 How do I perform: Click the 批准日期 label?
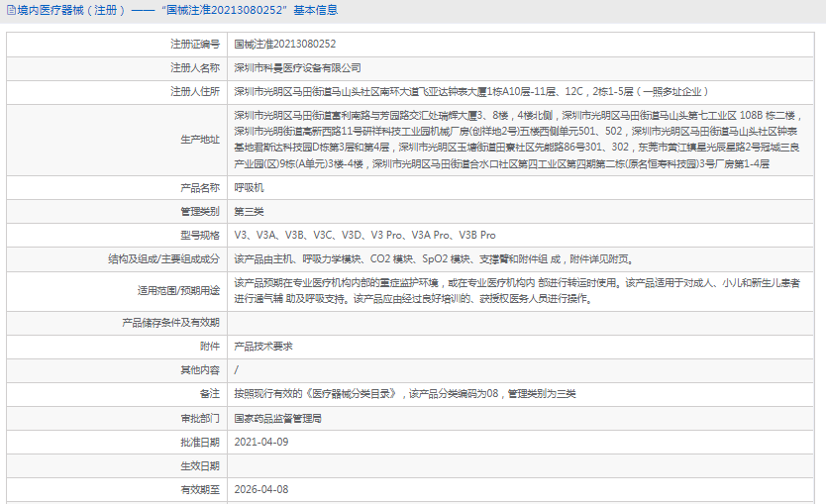200,443
